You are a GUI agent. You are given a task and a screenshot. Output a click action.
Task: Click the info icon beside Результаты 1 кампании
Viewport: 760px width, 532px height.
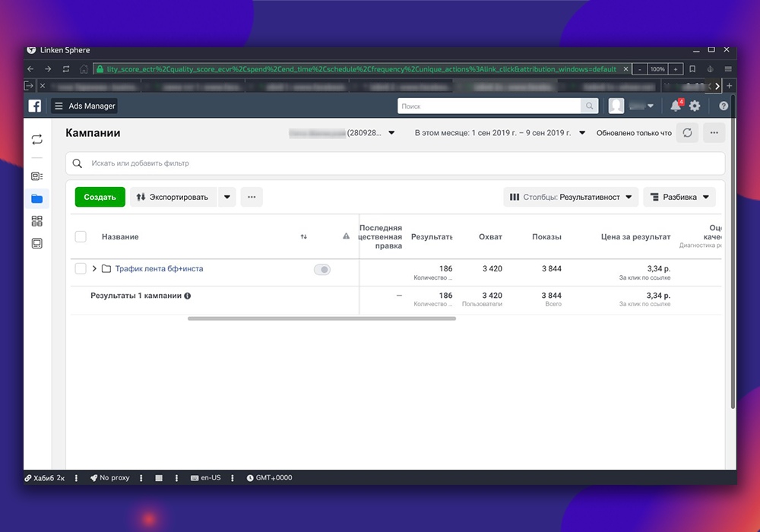(x=188, y=296)
